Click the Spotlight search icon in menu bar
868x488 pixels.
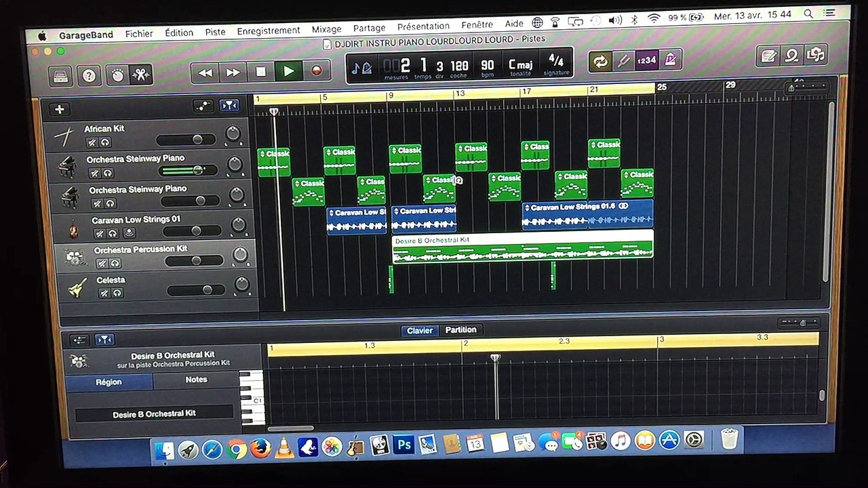808,14
